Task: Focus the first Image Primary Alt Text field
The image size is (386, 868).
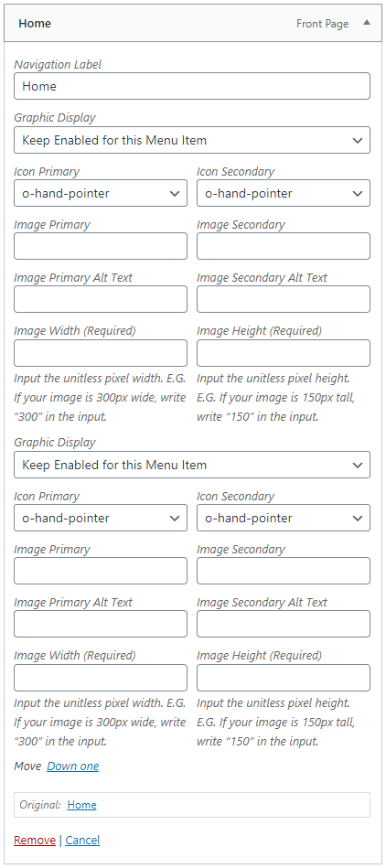Action: [101, 299]
